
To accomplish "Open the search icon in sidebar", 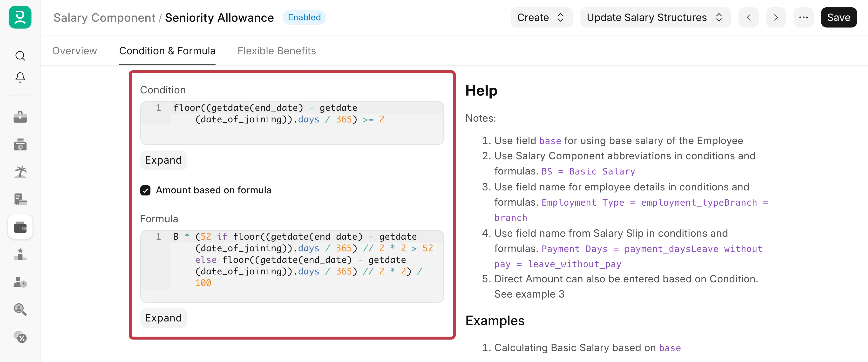I will pos(20,56).
